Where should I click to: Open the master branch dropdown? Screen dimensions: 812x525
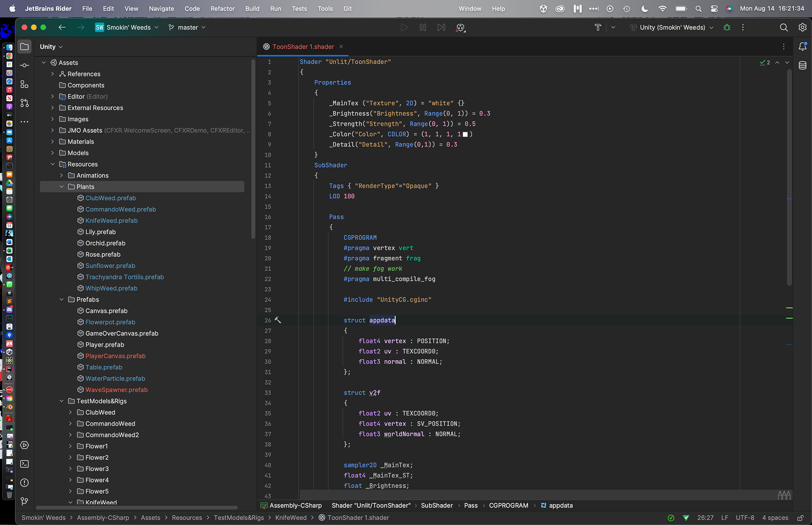pos(187,27)
